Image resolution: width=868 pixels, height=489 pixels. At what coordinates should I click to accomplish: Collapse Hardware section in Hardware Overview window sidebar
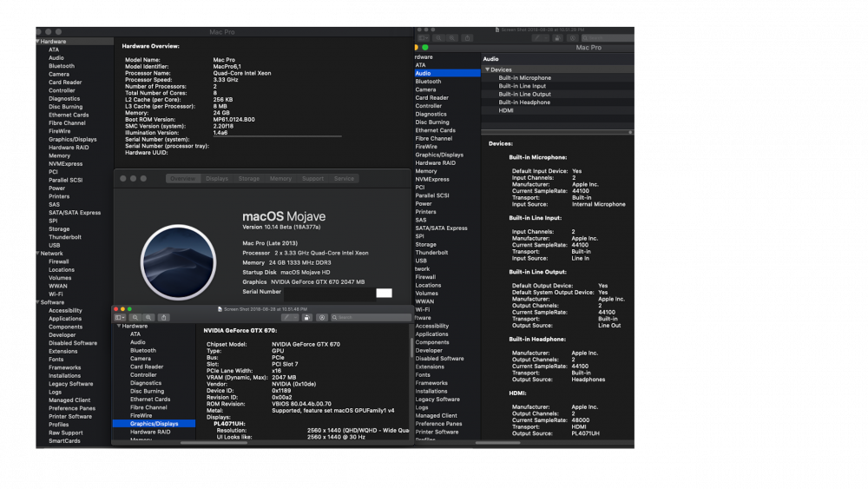[x=37, y=42]
